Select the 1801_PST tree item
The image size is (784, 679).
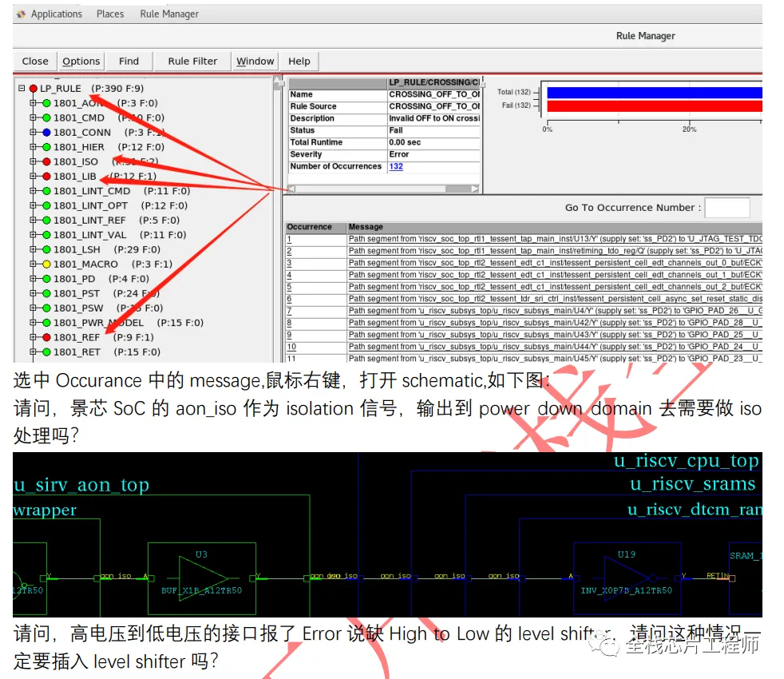point(77,293)
